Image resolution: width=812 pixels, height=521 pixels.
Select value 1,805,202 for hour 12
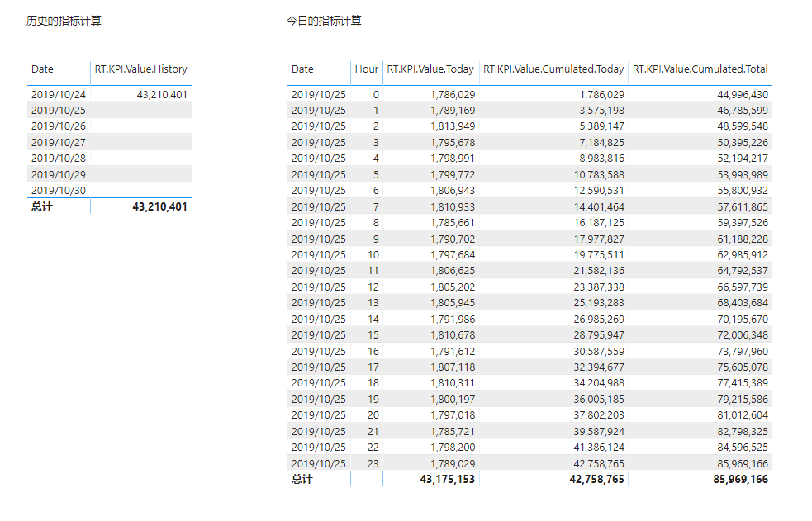tap(453, 287)
